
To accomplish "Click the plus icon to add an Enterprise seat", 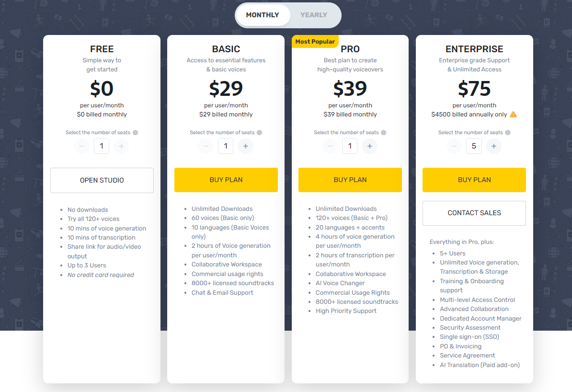I will tap(494, 146).
